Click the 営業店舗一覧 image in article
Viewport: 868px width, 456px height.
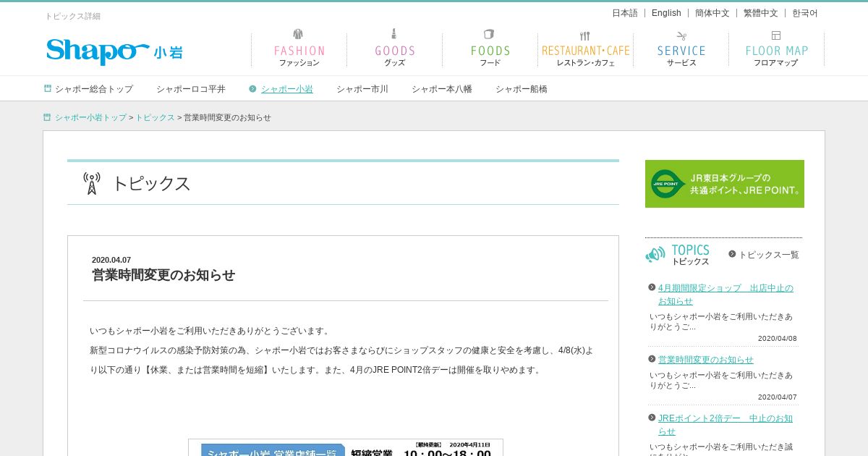346,447
